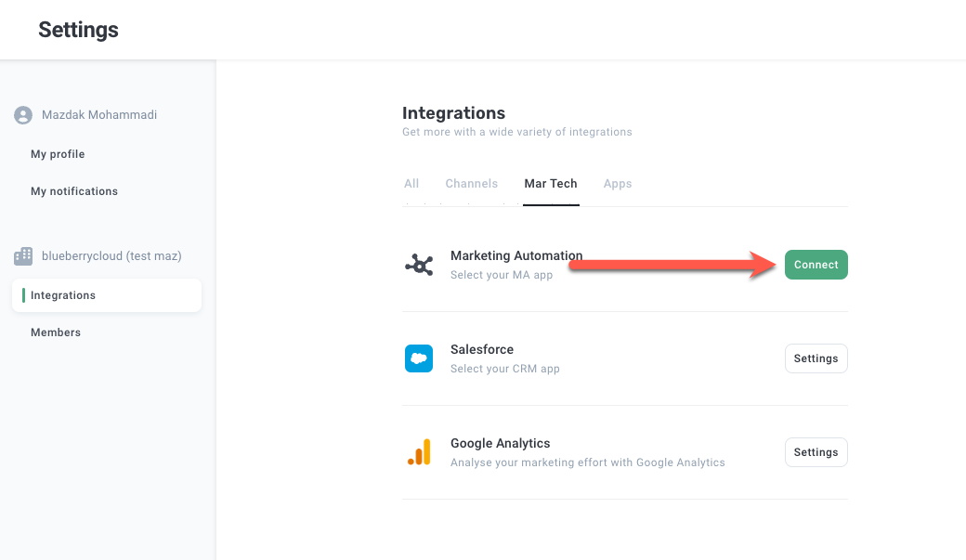Click the organization building icon in sidebar
This screenshot has height=560, width=966.
click(x=23, y=255)
